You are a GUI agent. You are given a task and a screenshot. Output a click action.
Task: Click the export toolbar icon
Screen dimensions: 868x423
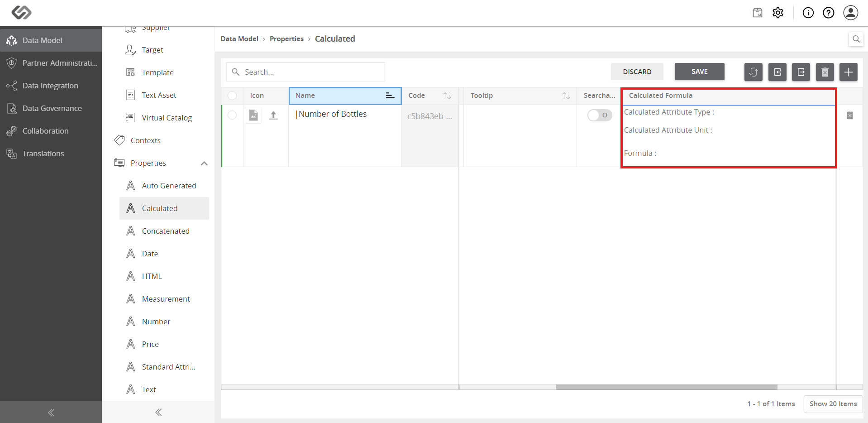tap(801, 72)
